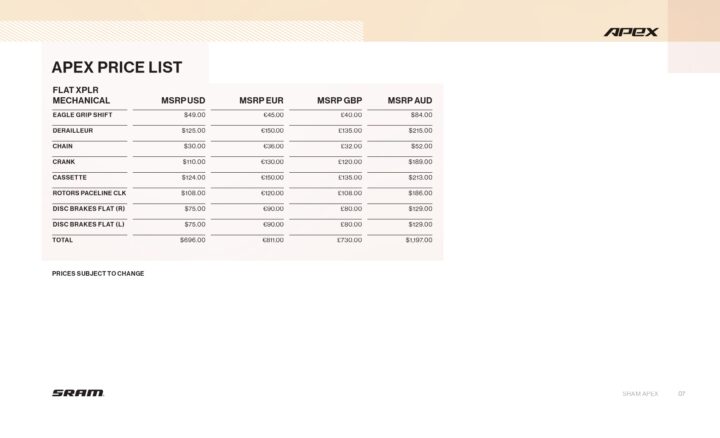
Task: Click the SRAM APEX footer text
Action: [639, 394]
